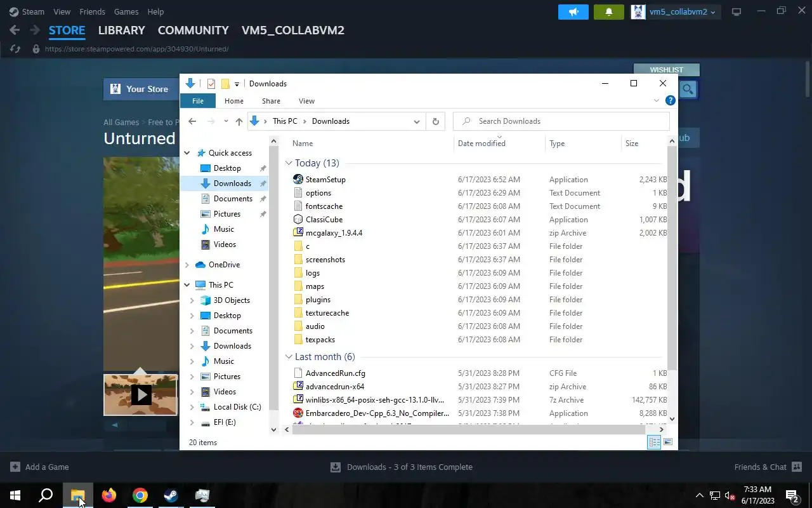Refresh the Downloads folder view

tap(435, 121)
